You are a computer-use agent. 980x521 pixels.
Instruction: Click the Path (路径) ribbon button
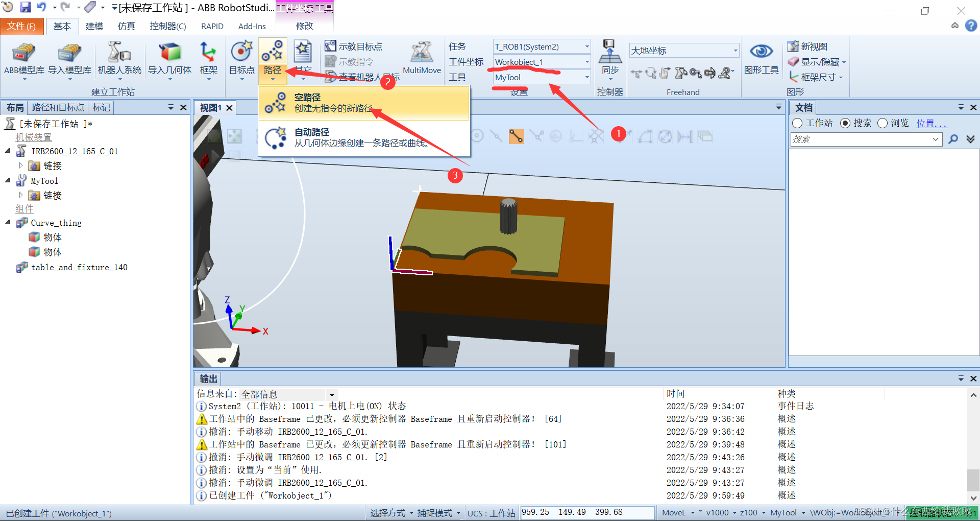tap(273, 61)
